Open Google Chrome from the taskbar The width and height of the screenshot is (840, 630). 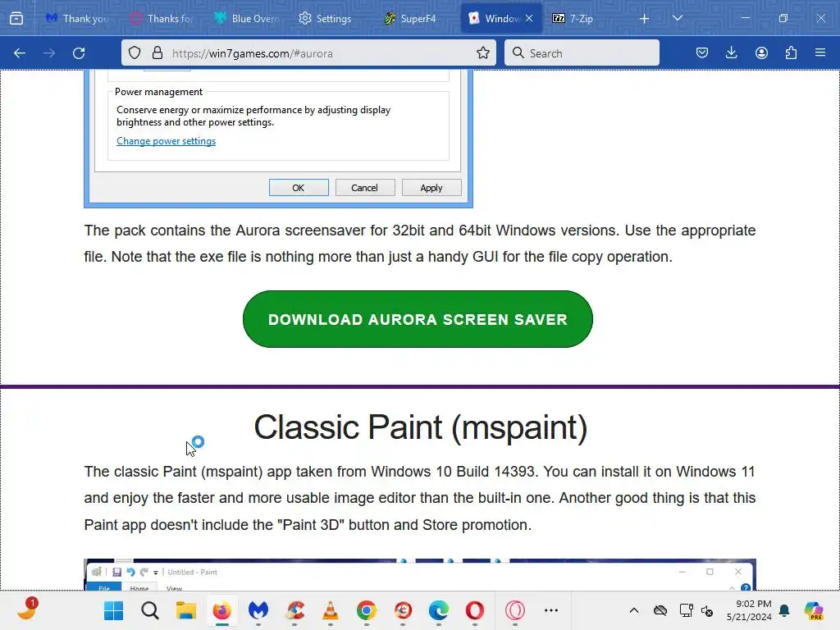(367, 610)
